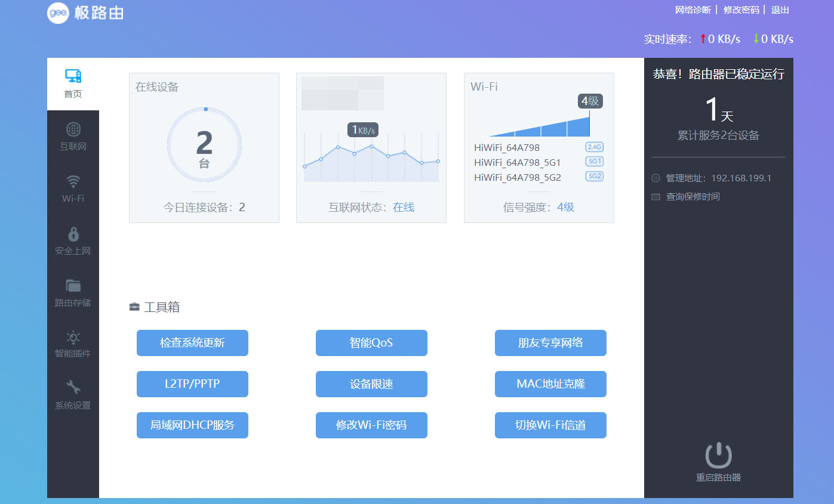834x504 pixels.
Task: Click the HiWiFi_64A798 network name
Action: [x=507, y=148]
